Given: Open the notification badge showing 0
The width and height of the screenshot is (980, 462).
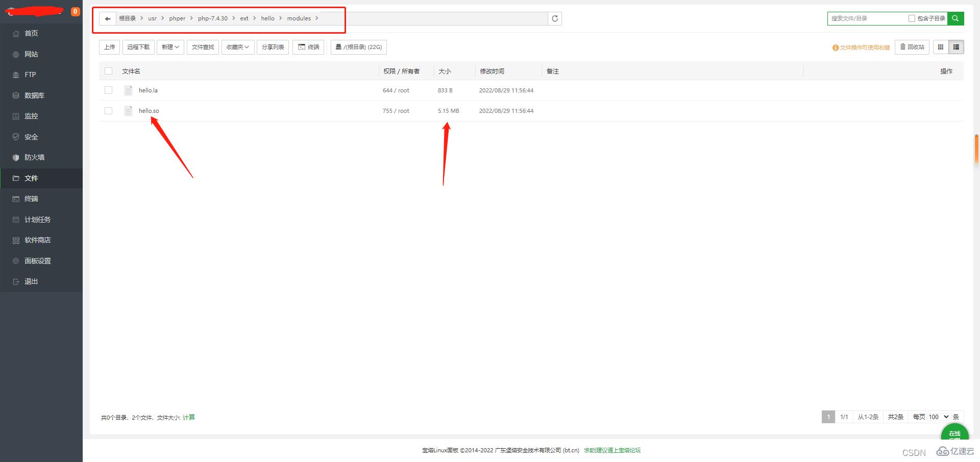Looking at the screenshot, I should pyautogui.click(x=75, y=11).
